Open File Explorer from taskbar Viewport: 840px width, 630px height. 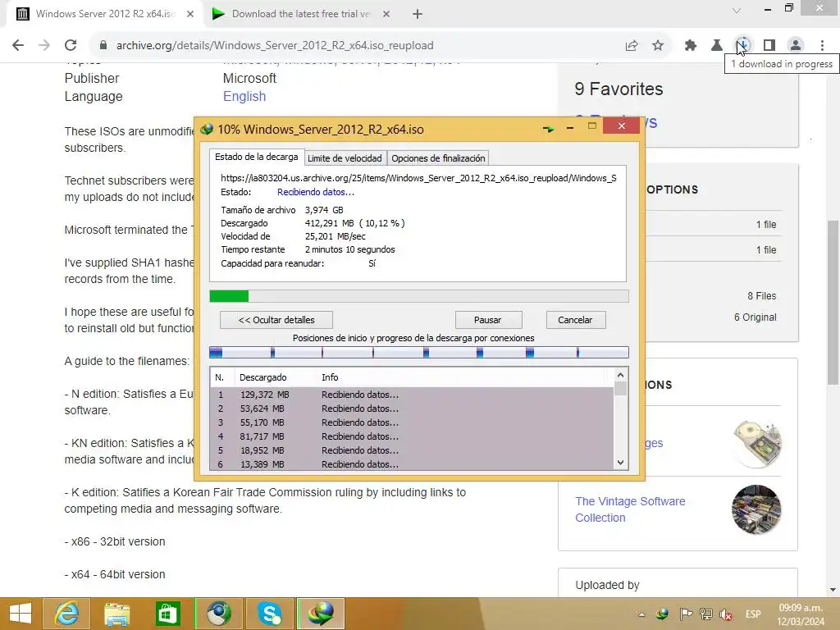(116, 614)
